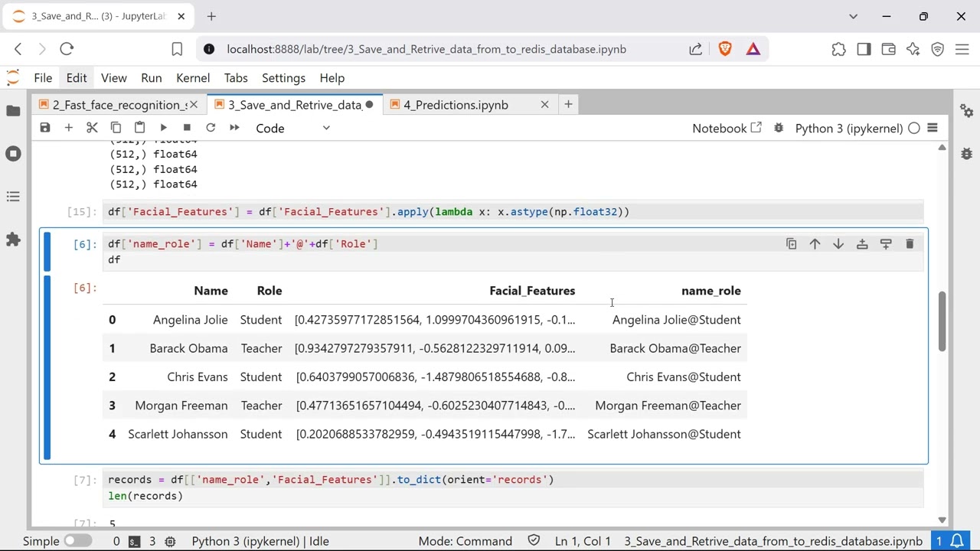Open the View menu

tap(113, 78)
